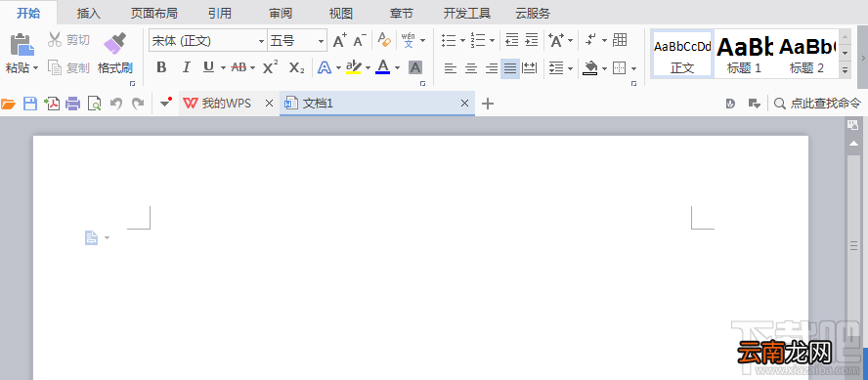The image size is (868, 380).
Task: Save document with floppy disk icon
Action: click(30, 104)
